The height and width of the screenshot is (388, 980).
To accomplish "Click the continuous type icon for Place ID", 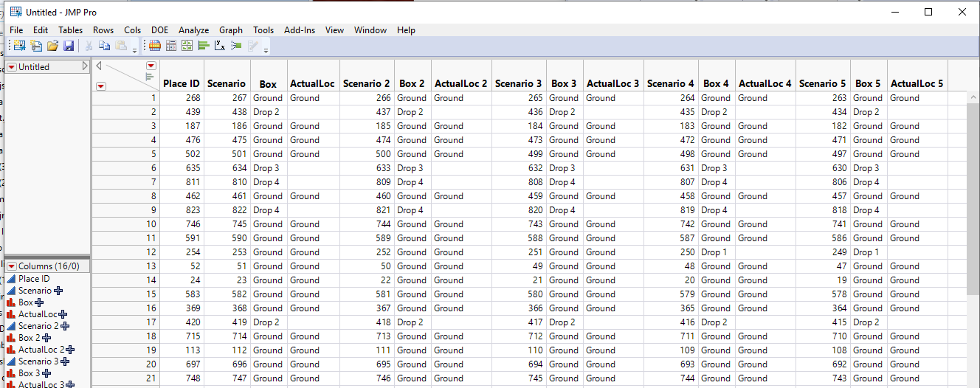I will click(x=11, y=279).
